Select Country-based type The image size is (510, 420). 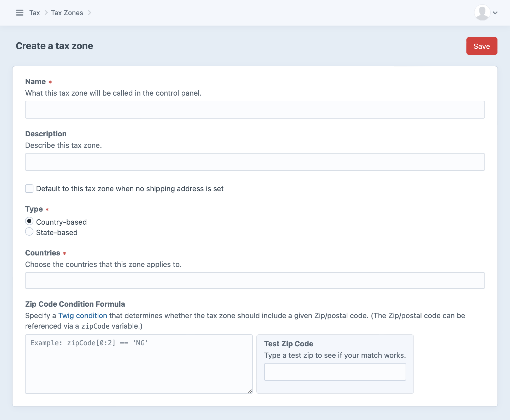tap(29, 221)
